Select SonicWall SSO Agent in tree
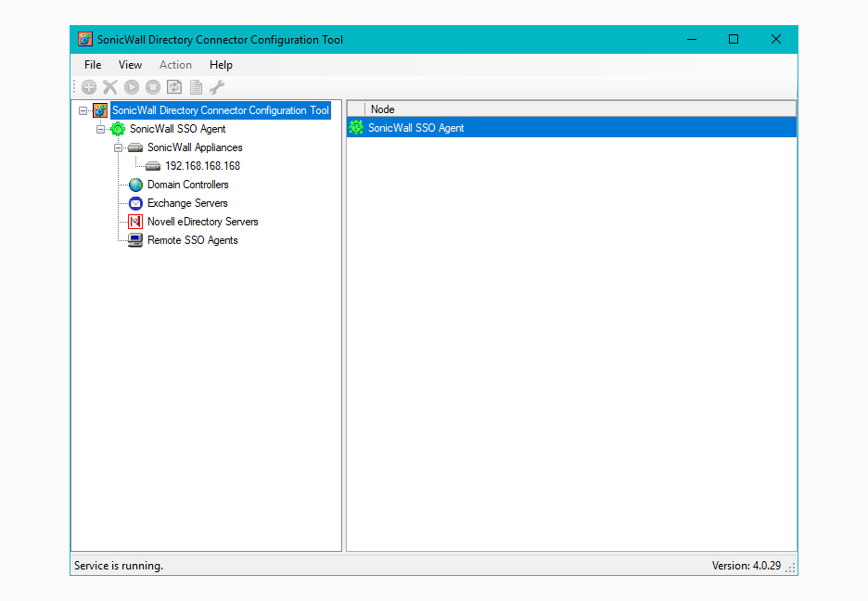Viewport: 868px width, 601px height. pos(178,129)
